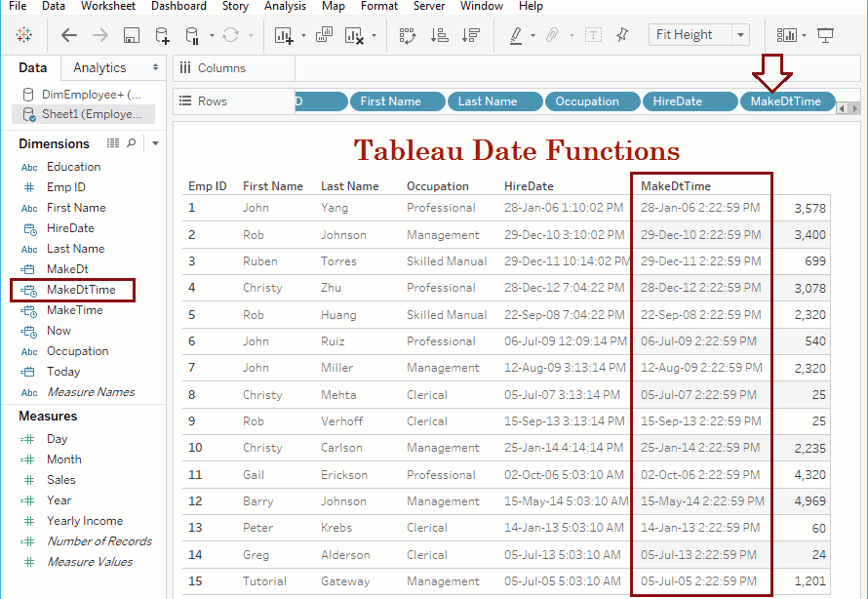This screenshot has height=599, width=868.
Task: Select the HireDate pill on Rows
Action: pos(690,101)
